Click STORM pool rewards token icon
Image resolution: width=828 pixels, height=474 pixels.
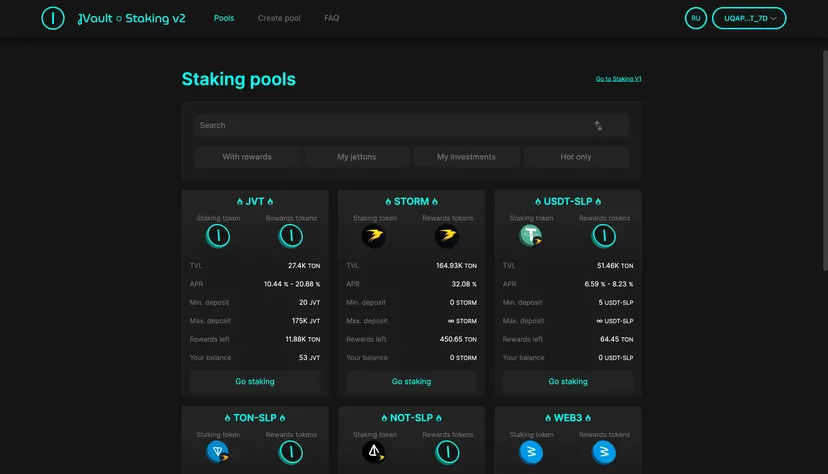[447, 236]
